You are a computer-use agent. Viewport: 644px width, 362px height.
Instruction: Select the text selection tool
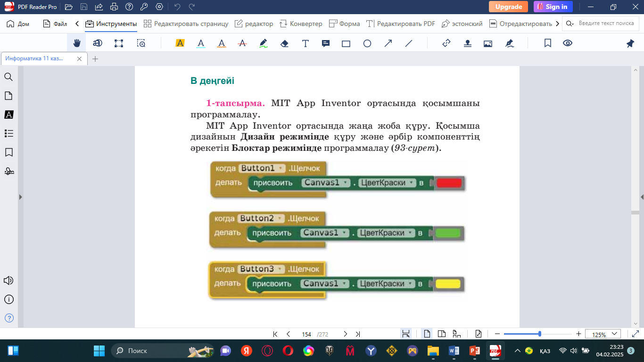(98, 43)
